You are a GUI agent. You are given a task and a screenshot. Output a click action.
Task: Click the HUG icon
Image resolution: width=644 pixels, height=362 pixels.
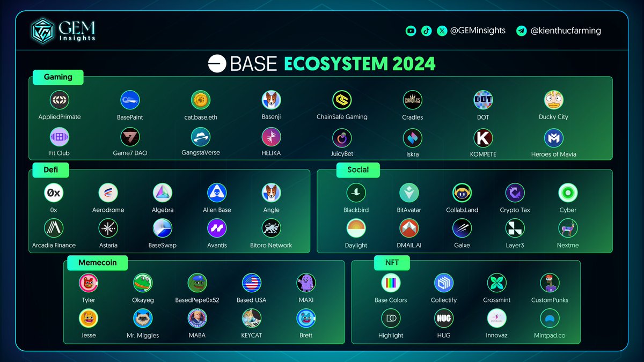click(x=444, y=319)
